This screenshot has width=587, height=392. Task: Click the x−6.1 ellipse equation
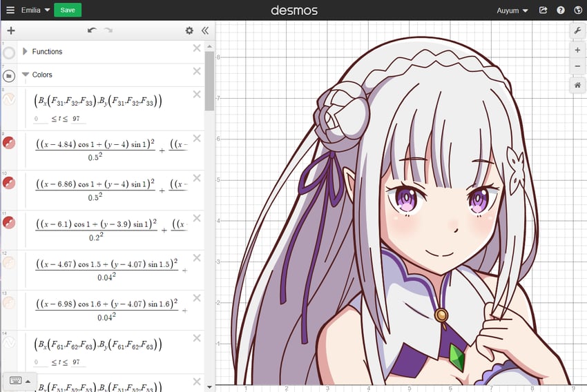pyautogui.click(x=111, y=230)
